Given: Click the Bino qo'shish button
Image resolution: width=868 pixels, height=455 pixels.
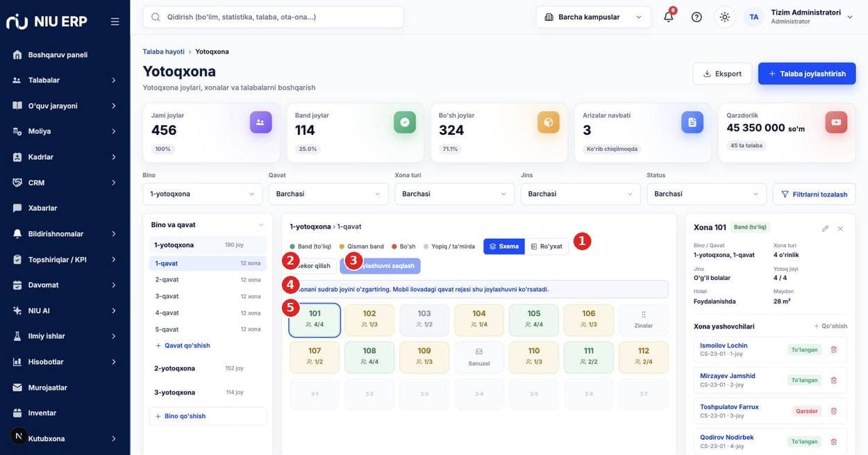Looking at the screenshot, I should tap(208, 416).
